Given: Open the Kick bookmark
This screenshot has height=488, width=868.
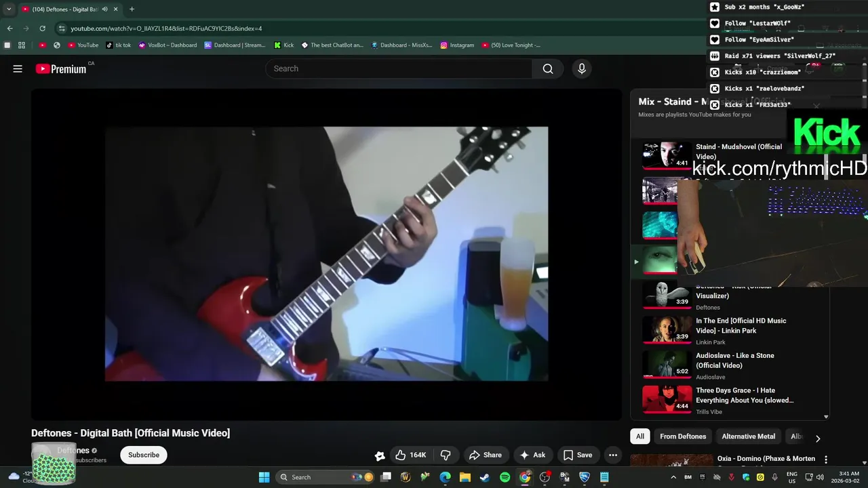Looking at the screenshot, I should pyautogui.click(x=283, y=45).
